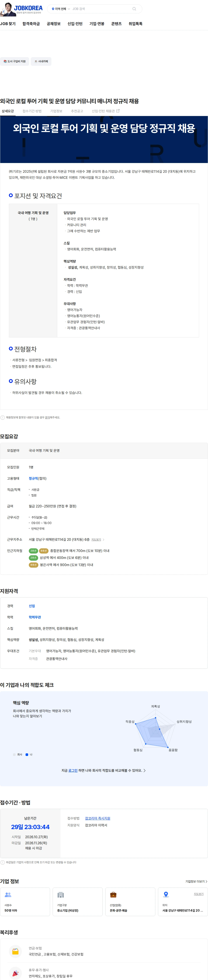This screenshot has width=208, height=980.
Task: Select the 접수기간·방법 tab
Action: [32, 111]
